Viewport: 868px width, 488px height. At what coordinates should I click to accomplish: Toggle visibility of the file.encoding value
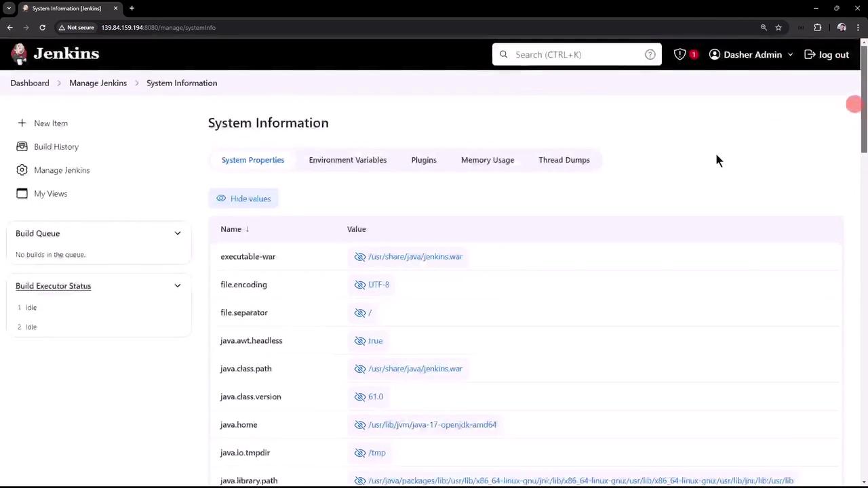pyautogui.click(x=360, y=285)
